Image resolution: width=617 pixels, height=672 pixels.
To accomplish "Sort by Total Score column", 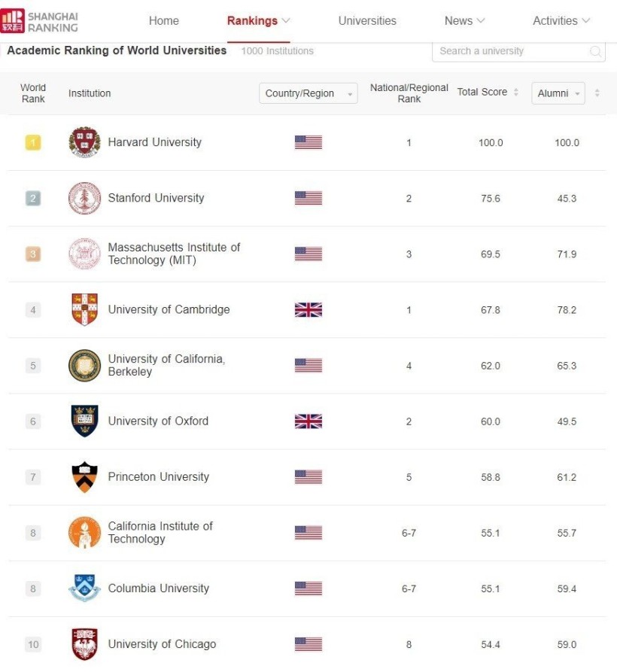I will [x=488, y=92].
